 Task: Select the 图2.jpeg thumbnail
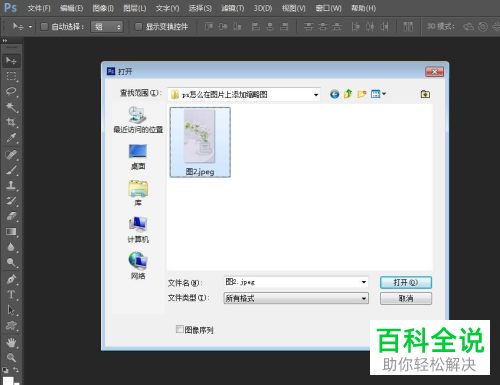point(200,142)
